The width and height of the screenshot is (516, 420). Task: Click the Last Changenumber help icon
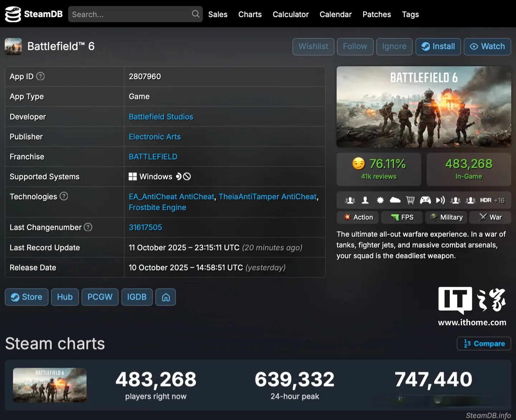[x=88, y=227]
